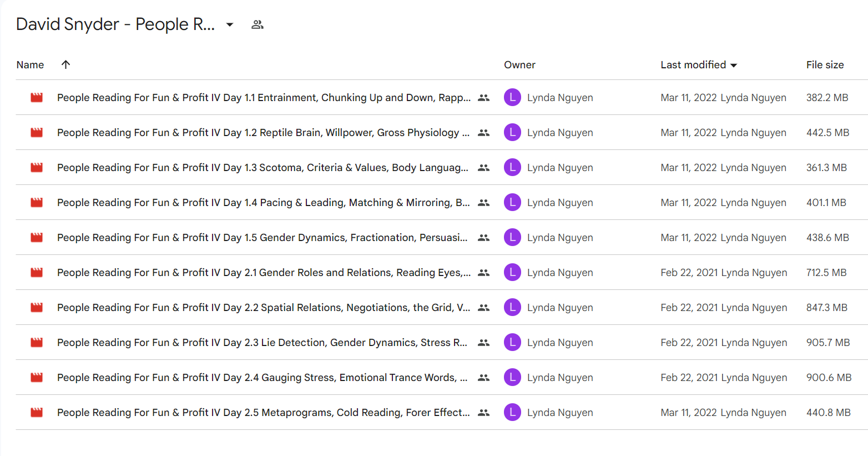Click the video icon for Day 2.4 file
868x456 pixels.
click(x=37, y=378)
